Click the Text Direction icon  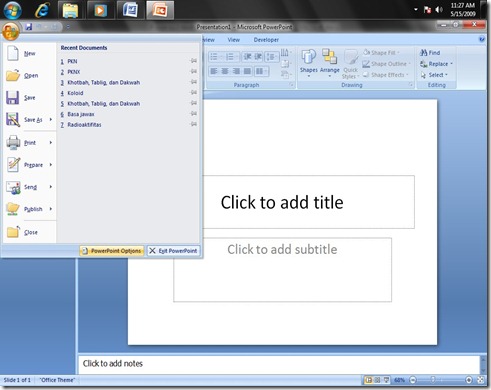[285, 53]
